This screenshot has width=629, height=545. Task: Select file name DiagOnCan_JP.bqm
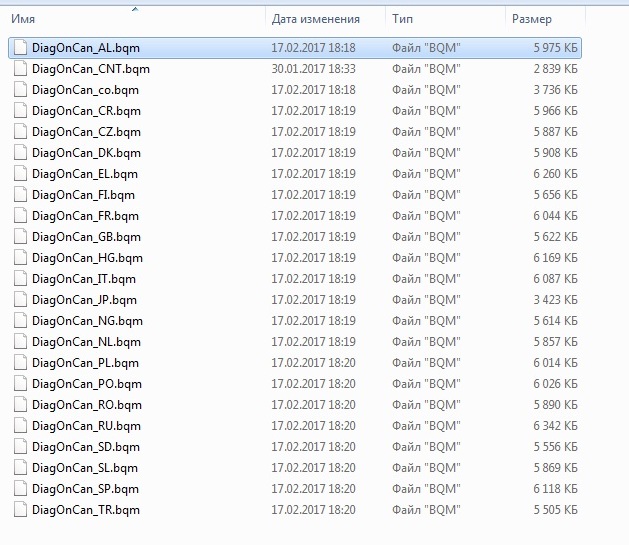pyautogui.click(x=84, y=300)
